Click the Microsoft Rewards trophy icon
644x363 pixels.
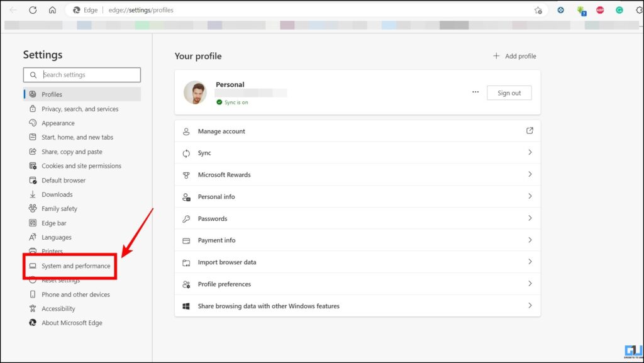coord(186,175)
